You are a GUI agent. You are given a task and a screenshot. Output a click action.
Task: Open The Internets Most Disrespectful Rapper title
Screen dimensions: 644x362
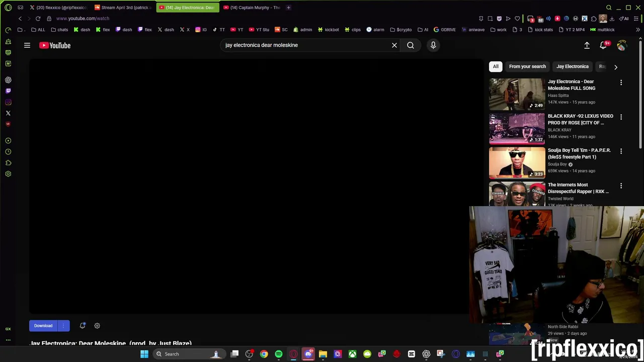579,188
